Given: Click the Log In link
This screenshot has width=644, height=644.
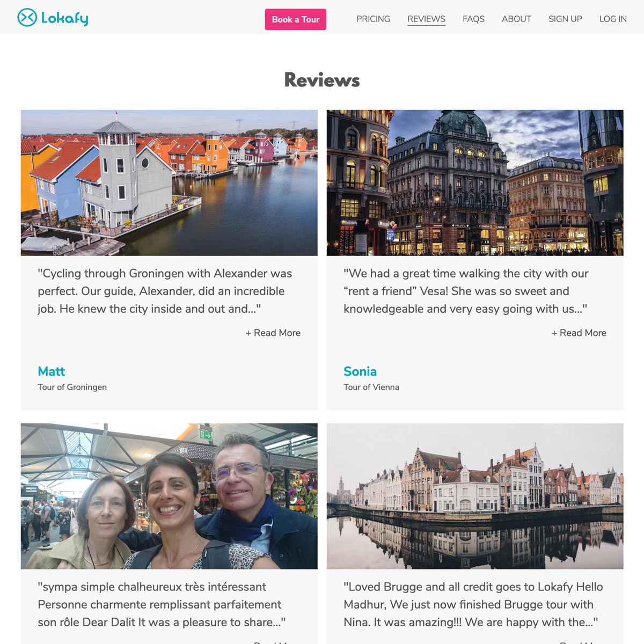Looking at the screenshot, I should 613,19.
